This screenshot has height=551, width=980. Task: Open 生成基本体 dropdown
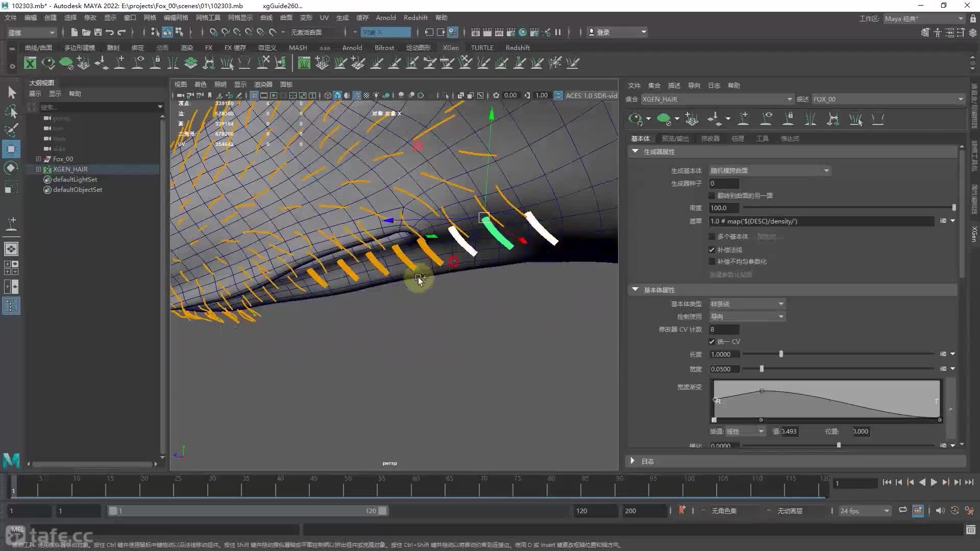[x=770, y=170]
